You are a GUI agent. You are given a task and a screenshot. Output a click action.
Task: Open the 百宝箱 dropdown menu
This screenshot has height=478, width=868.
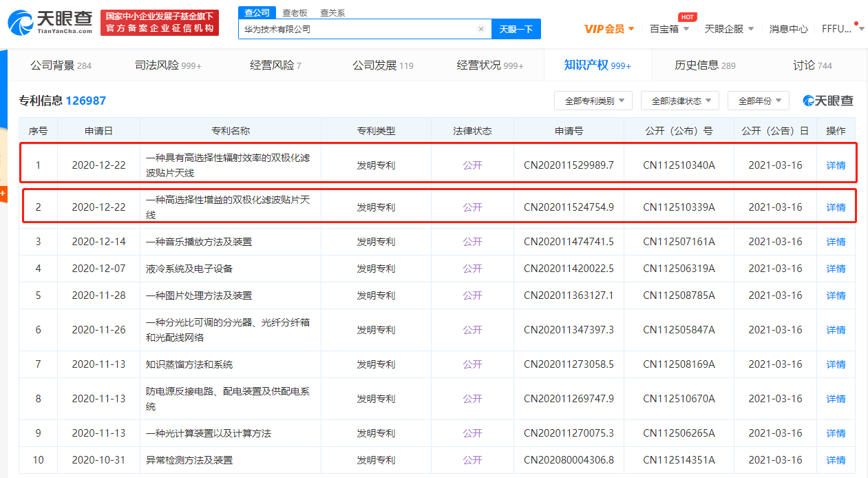point(669,29)
